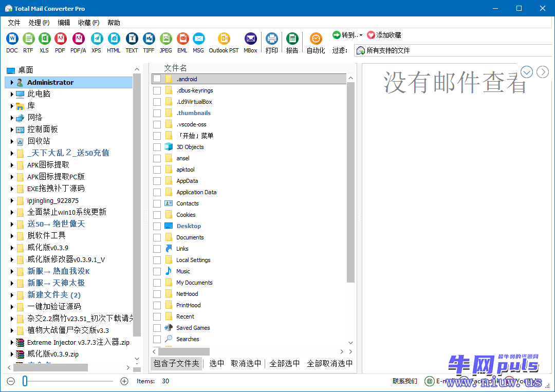Show previous mail with down-chevron circle

pos(527,72)
